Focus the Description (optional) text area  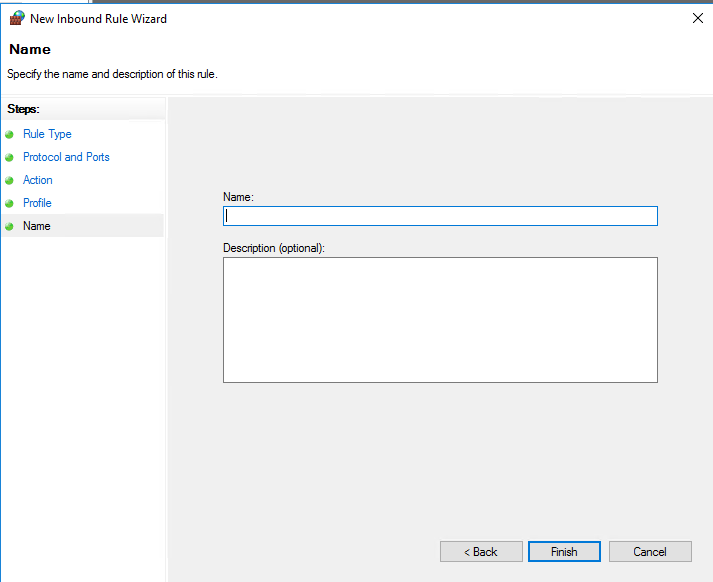pos(440,320)
